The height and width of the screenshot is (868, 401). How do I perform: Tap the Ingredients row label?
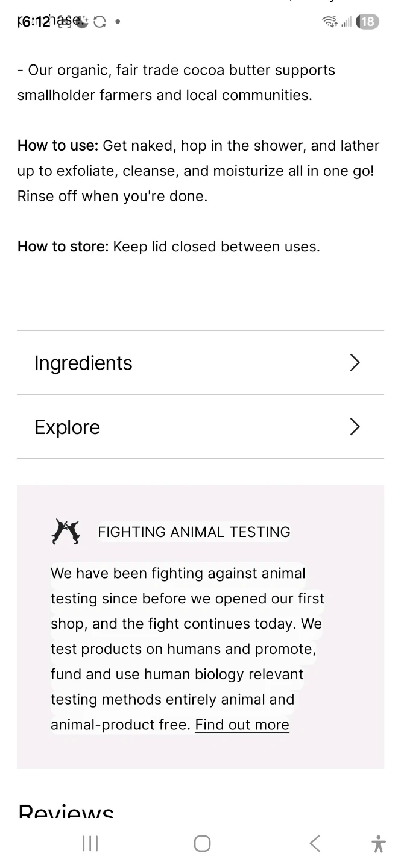coord(83,363)
